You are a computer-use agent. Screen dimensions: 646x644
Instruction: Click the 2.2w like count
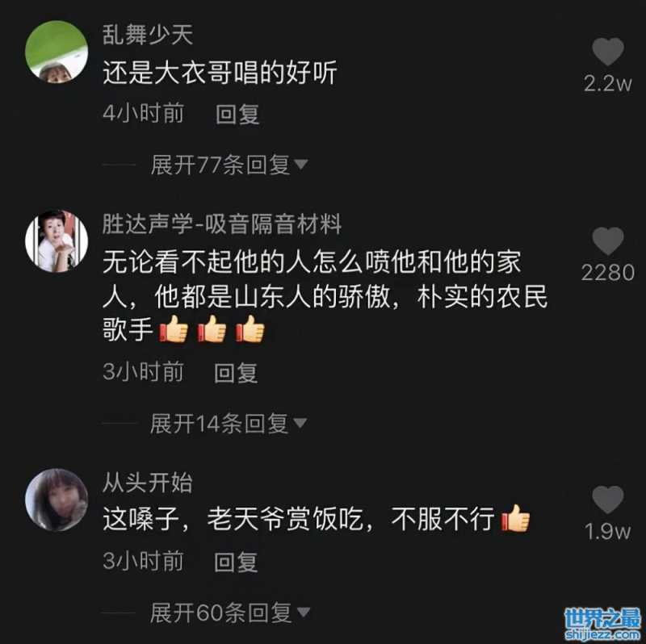pyautogui.click(x=608, y=84)
